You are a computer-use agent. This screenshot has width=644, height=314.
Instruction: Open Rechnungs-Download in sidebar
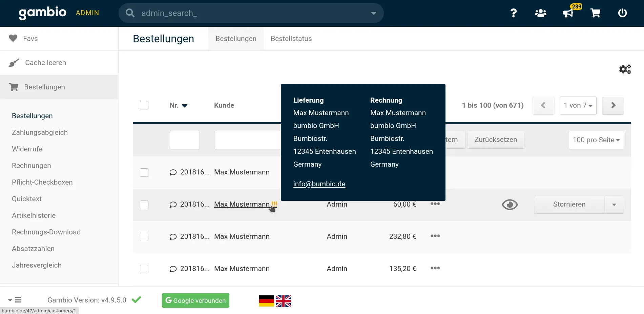[x=46, y=232]
